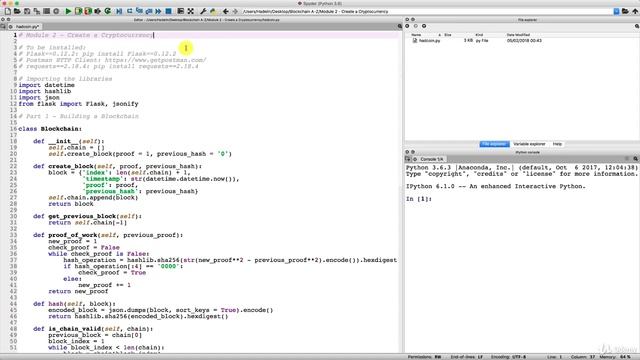Click the 'def get_previous_block(self):' line
Image resolution: width=640 pixels, height=360 pixels.
87,216
